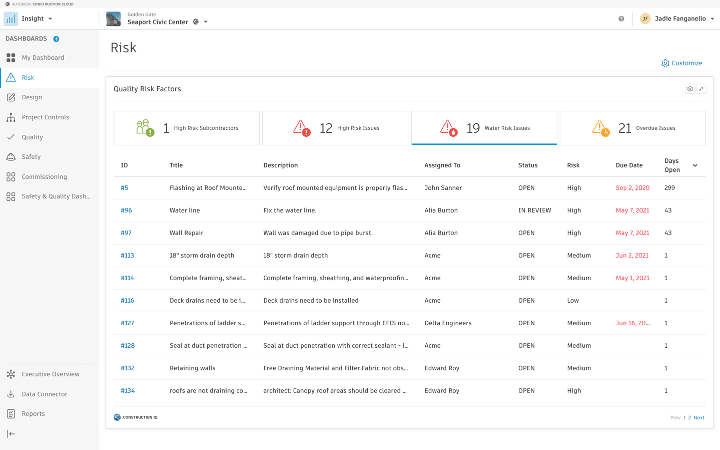The height and width of the screenshot is (450, 720).
Task: Go to Project Controls dashboard
Action: (45, 117)
